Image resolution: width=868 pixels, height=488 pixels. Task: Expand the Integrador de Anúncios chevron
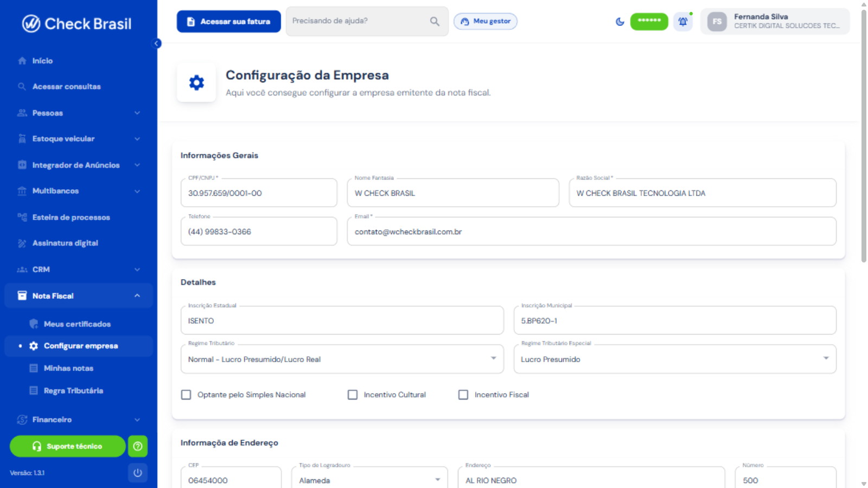point(137,165)
